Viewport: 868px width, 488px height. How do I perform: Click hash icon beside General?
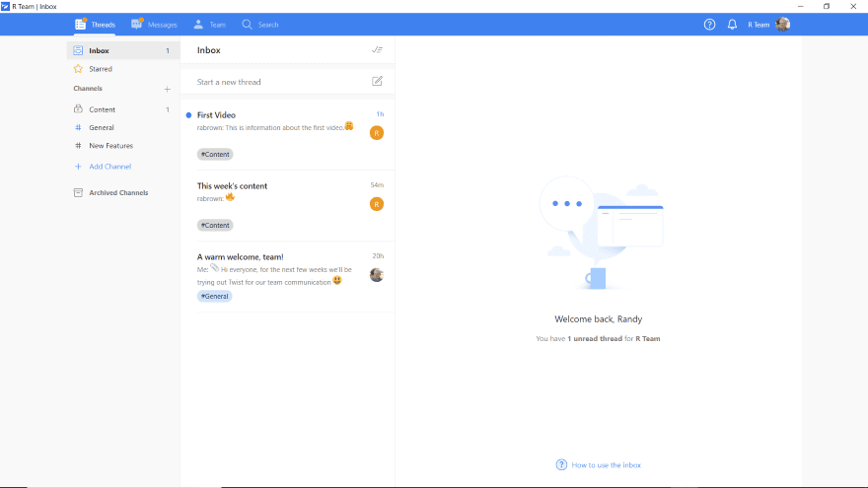tap(78, 127)
